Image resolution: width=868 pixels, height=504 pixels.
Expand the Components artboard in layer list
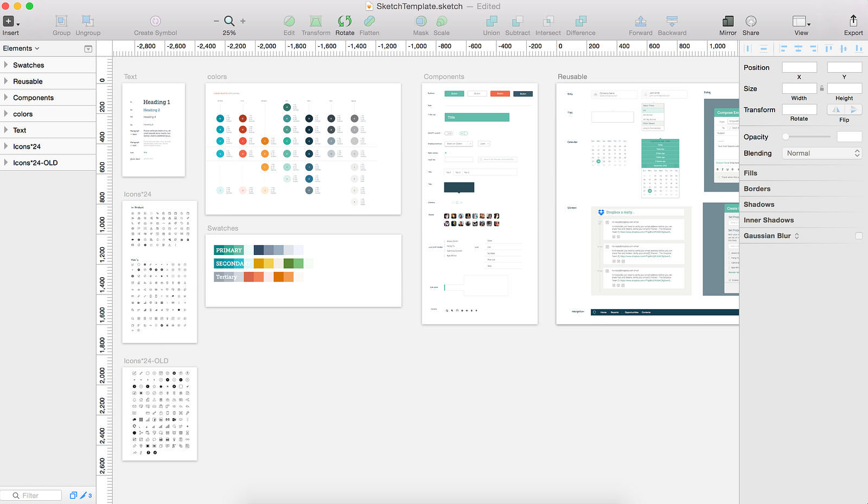(x=6, y=98)
